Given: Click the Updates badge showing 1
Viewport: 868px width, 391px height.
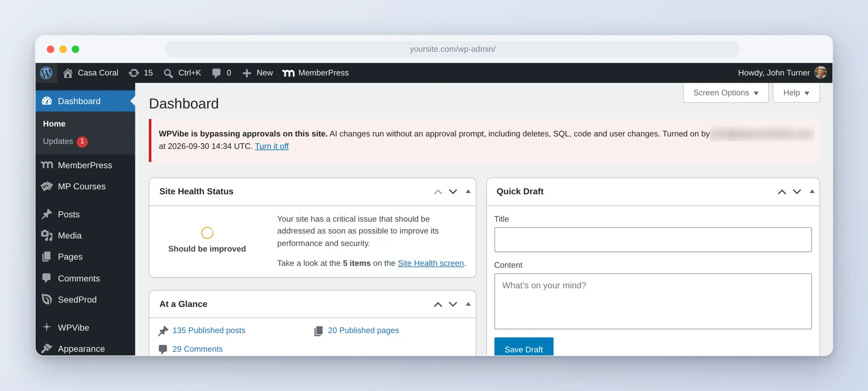Looking at the screenshot, I should [x=82, y=141].
